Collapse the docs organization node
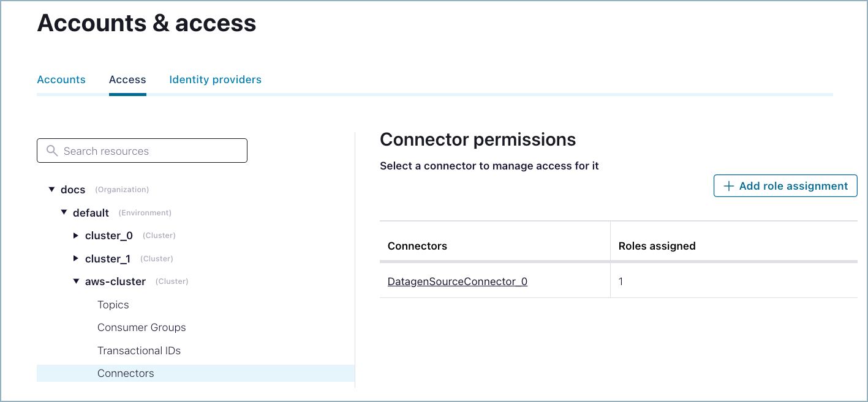The image size is (868, 402). (52, 190)
